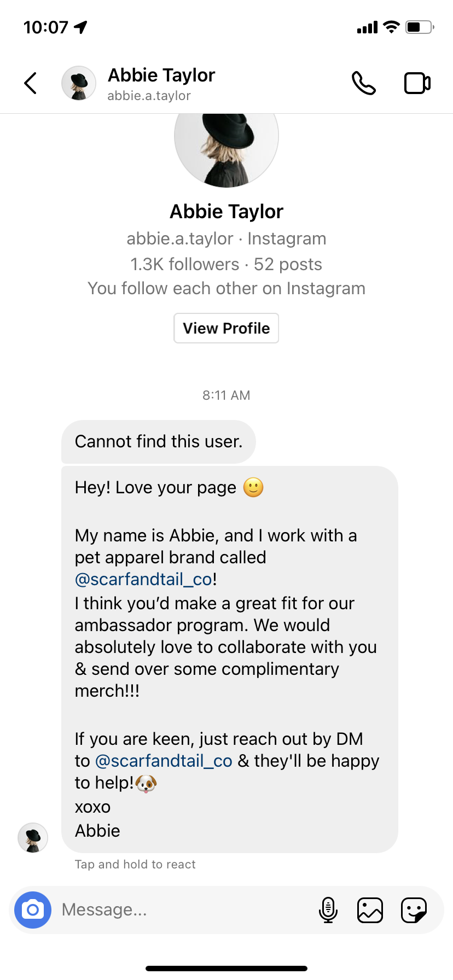
Task: Tap Abbie Taylor's name in the header
Action: (x=161, y=75)
